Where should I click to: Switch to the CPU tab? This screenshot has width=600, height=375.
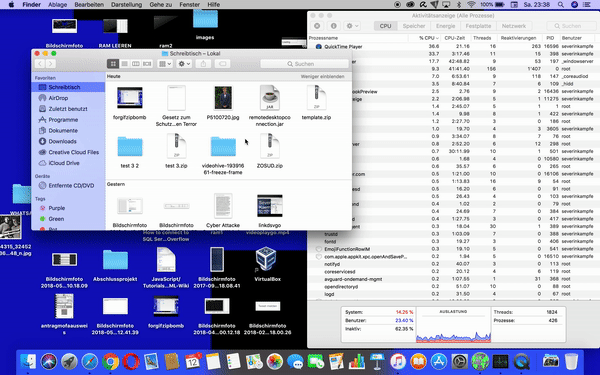[385, 26]
